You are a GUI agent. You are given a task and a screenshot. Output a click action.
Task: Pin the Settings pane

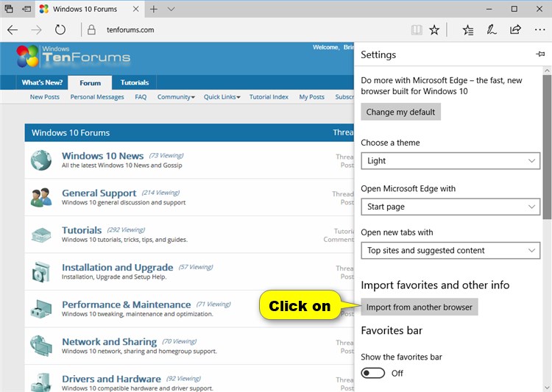[x=540, y=54]
